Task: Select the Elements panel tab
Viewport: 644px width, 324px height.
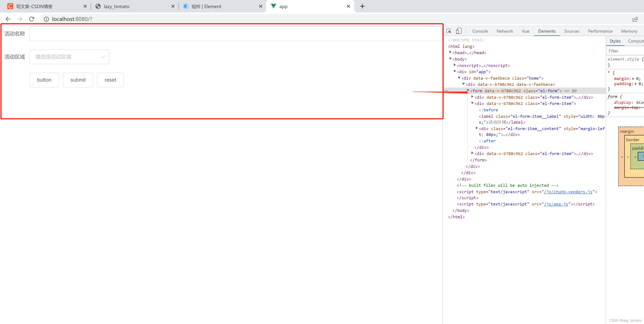Action: (x=547, y=31)
